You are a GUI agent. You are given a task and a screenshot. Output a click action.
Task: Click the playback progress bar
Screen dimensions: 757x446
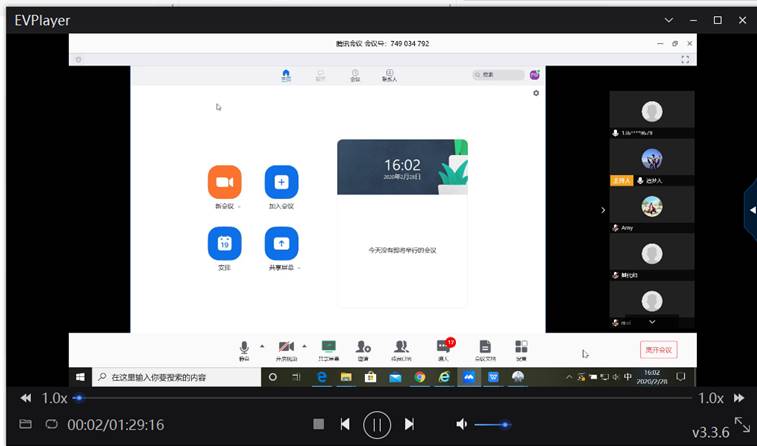(380, 398)
